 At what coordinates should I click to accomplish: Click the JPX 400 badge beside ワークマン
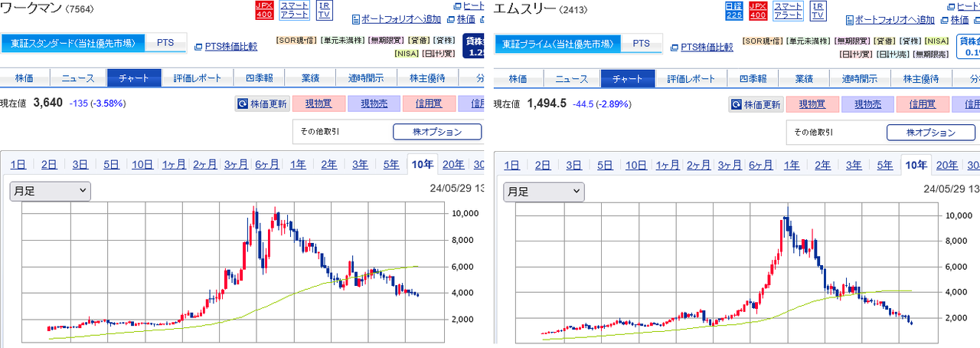tap(264, 10)
